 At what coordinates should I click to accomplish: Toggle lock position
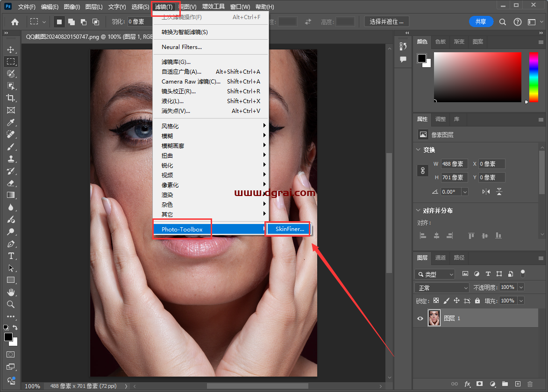click(x=456, y=301)
